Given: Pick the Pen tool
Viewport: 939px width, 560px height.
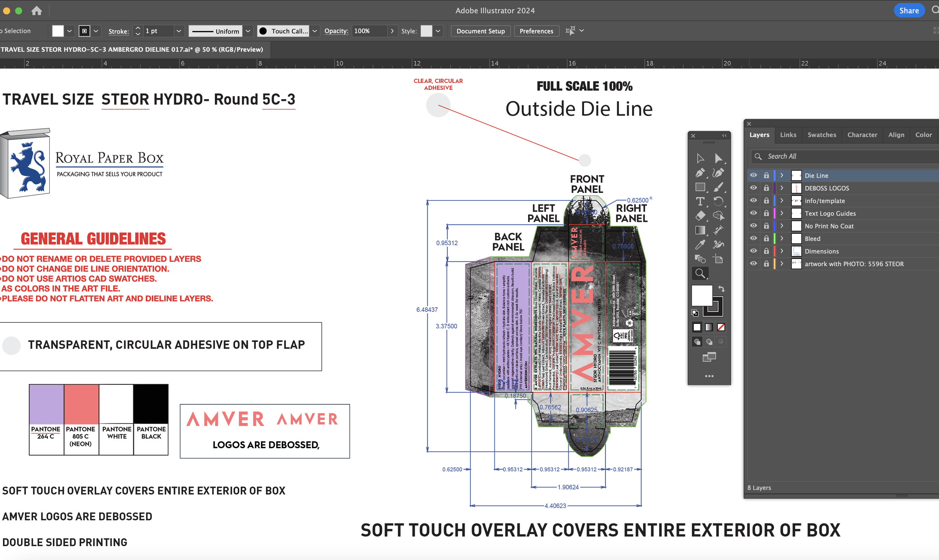Looking at the screenshot, I should point(700,173).
